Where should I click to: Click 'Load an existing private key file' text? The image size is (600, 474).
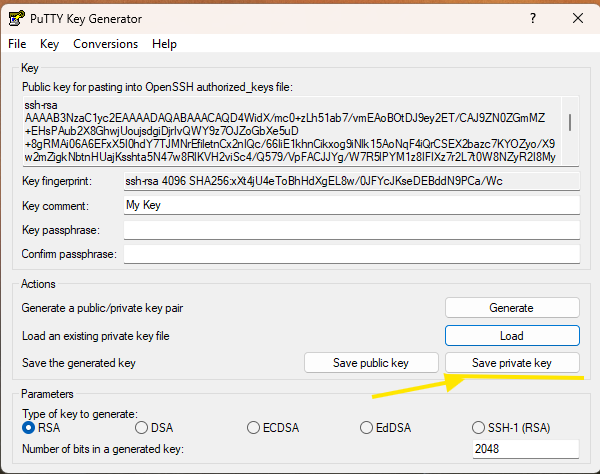[x=96, y=336]
